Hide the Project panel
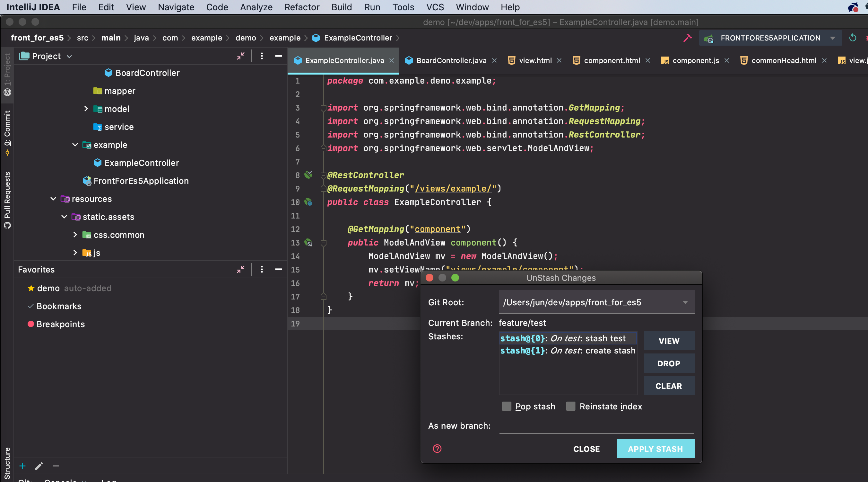Screen dimensions: 868x482 click(x=278, y=56)
